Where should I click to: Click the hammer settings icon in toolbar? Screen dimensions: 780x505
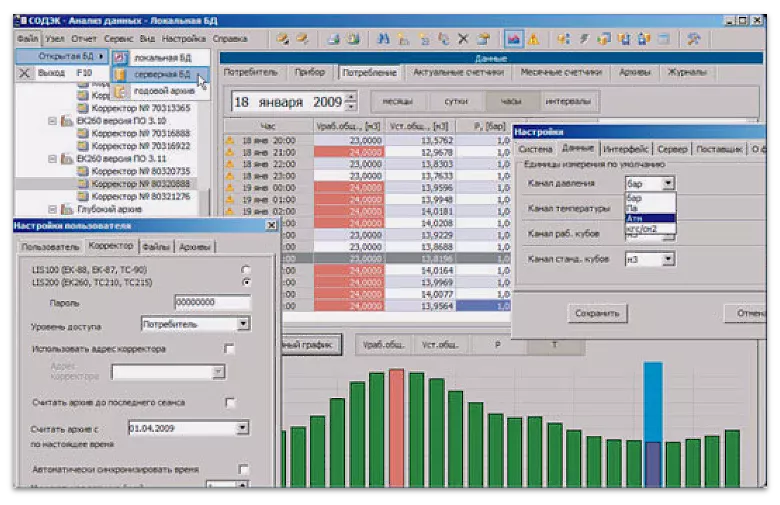[x=692, y=39]
